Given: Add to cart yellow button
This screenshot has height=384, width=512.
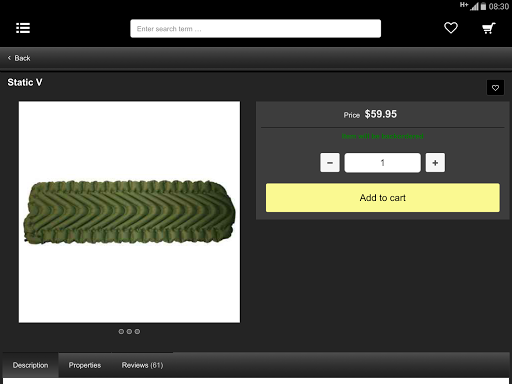Looking at the screenshot, I should point(383,197).
